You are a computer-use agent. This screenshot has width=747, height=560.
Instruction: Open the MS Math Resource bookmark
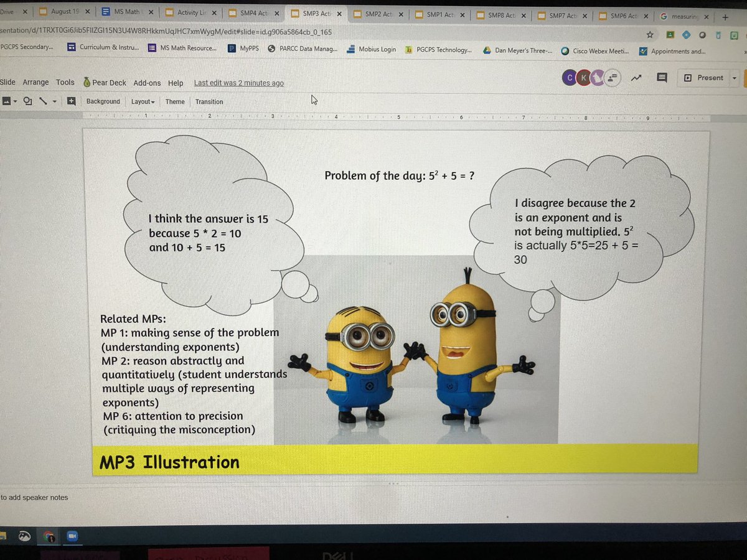pos(183,47)
